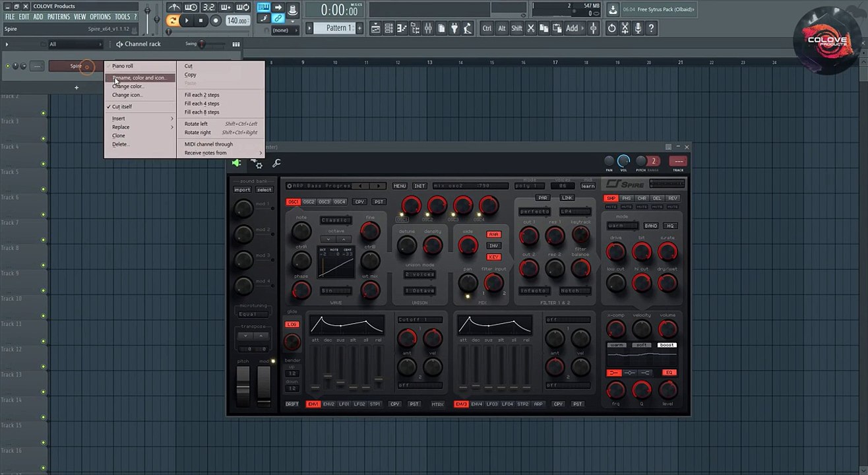
Task: Open the 2 voices unison mode dropdown
Action: [x=419, y=274]
